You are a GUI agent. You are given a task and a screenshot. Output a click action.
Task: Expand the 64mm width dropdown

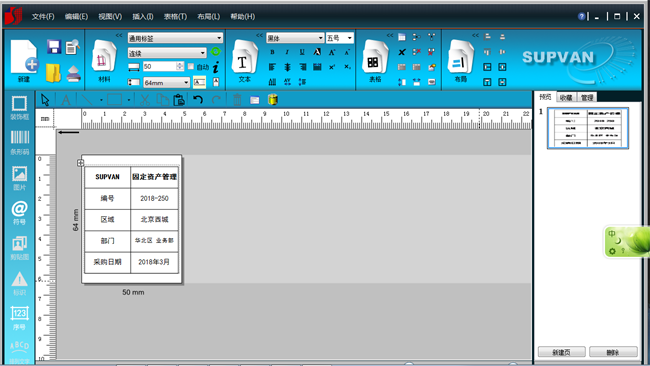click(x=167, y=82)
